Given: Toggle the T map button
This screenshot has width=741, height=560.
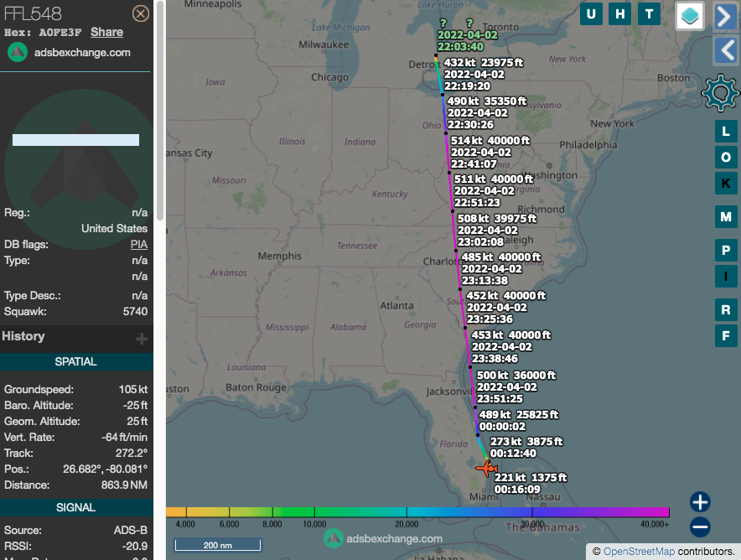Looking at the screenshot, I should pos(649,14).
